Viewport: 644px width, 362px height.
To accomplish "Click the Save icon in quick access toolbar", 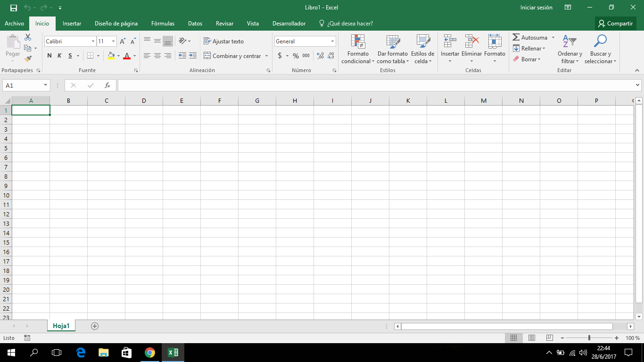I will pyautogui.click(x=13, y=8).
